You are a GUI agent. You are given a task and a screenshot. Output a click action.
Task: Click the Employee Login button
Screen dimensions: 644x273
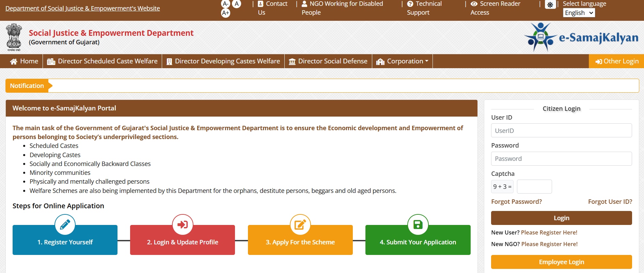pyautogui.click(x=561, y=262)
